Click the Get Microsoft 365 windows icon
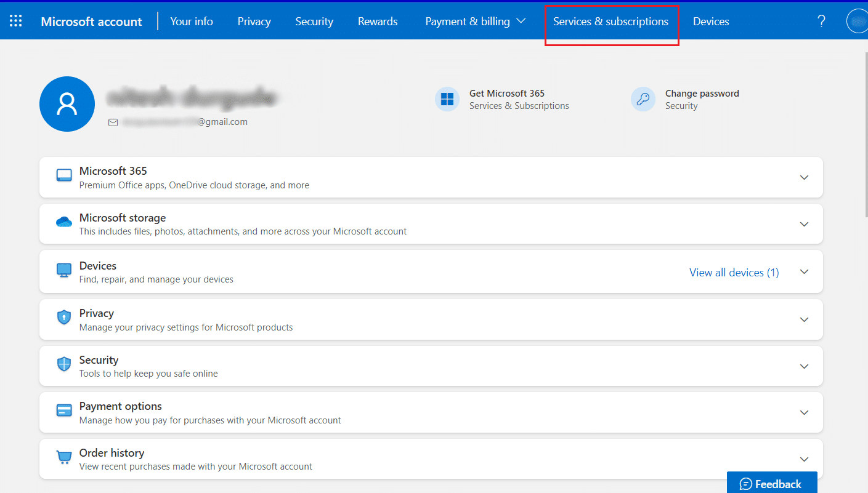The width and height of the screenshot is (868, 493). pos(447,99)
